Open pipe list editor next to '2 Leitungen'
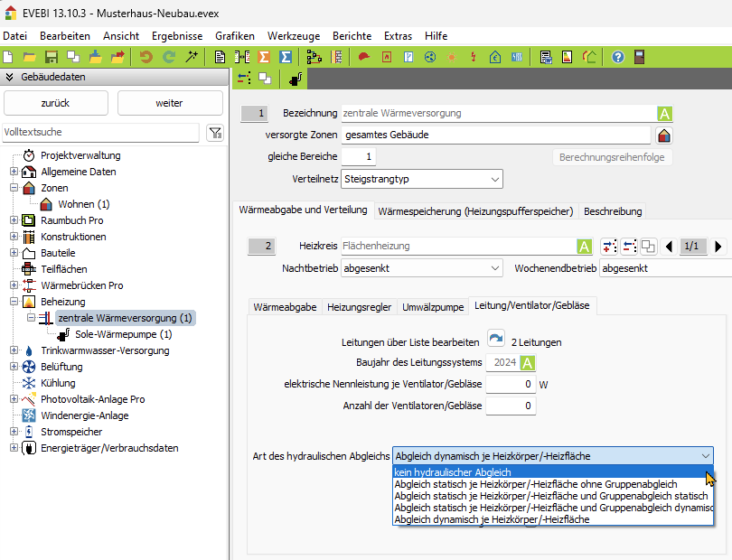The height and width of the screenshot is (560, 732). tap(496, 341)
